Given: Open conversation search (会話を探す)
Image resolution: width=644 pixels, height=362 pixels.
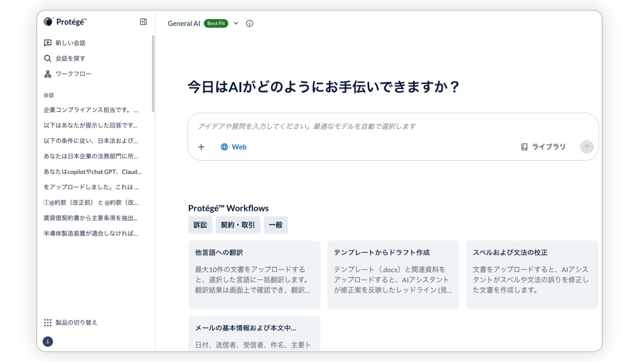Looking at the screenshot, I should pos(65,58).
